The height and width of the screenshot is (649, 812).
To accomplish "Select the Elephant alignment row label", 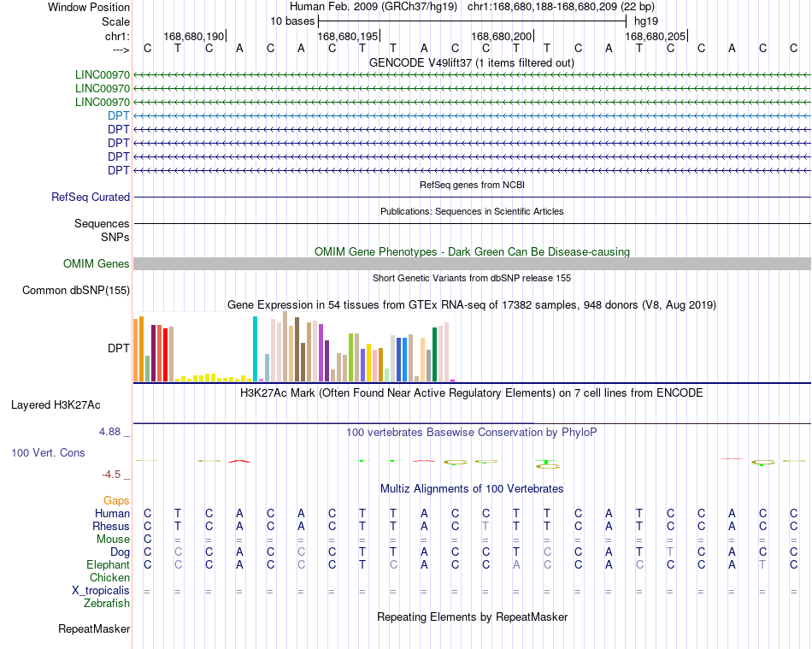I will coord(109,564).
